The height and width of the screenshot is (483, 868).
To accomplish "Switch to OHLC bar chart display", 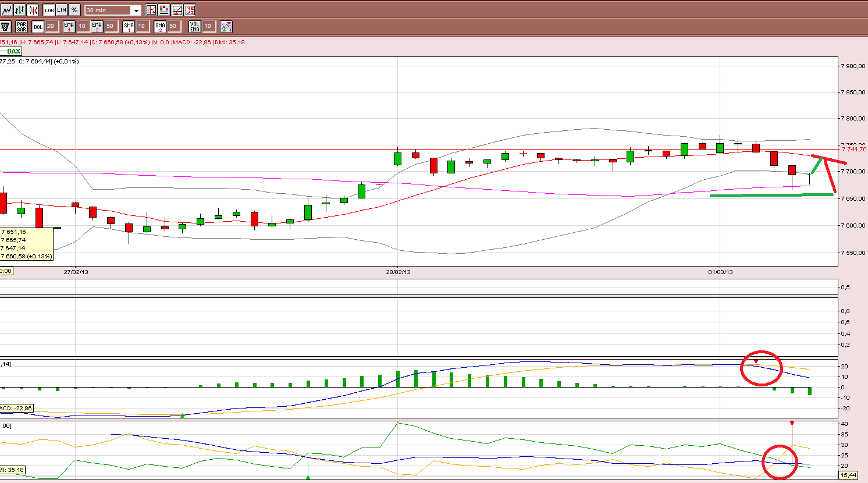I will pyautogui.click(x=20, y=10).
